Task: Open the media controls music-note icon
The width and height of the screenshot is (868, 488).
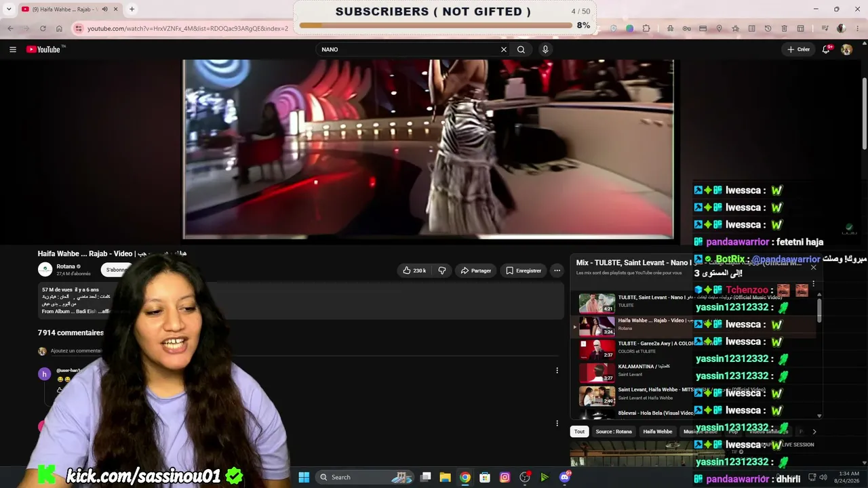Action: (x=825, y=28)
